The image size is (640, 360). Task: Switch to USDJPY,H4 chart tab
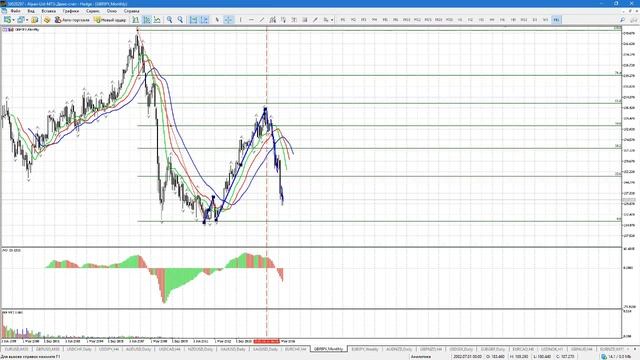(109, 349)
